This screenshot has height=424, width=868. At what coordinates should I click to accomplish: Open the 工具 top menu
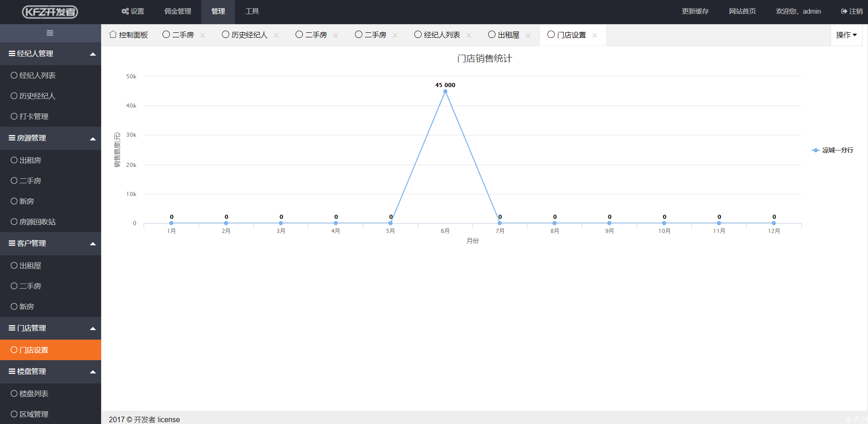tap(252, 11)
